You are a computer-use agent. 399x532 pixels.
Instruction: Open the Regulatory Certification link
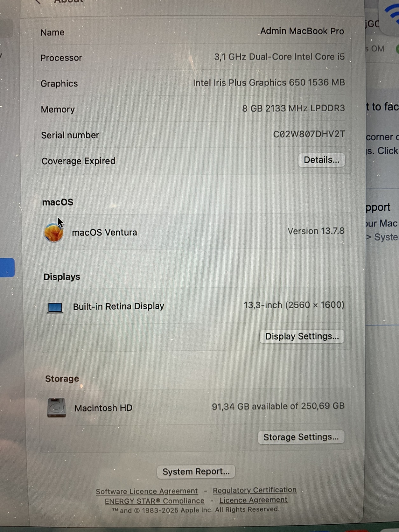click(x=255, y=490)
